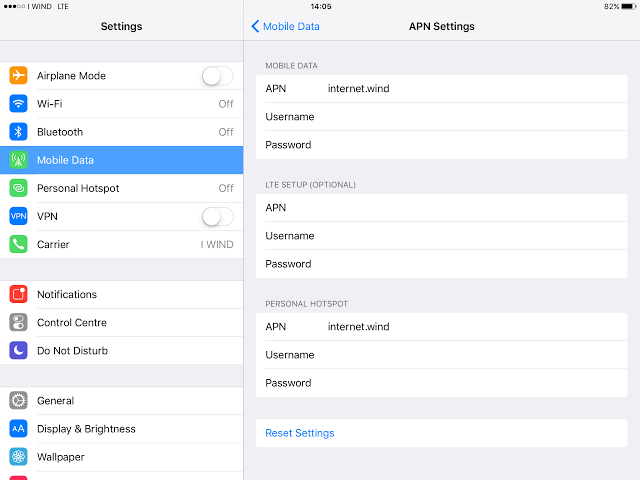Enable the VPN switch

(217, 216)
